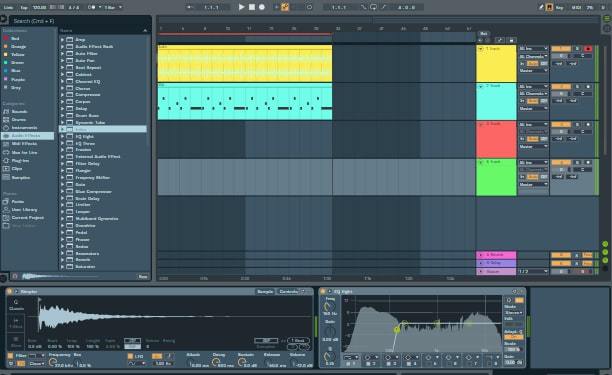The width and height of the screenshot is (612, 375).
Task: Switch to the Sampler Sample tab
Action: click(265, 291)
